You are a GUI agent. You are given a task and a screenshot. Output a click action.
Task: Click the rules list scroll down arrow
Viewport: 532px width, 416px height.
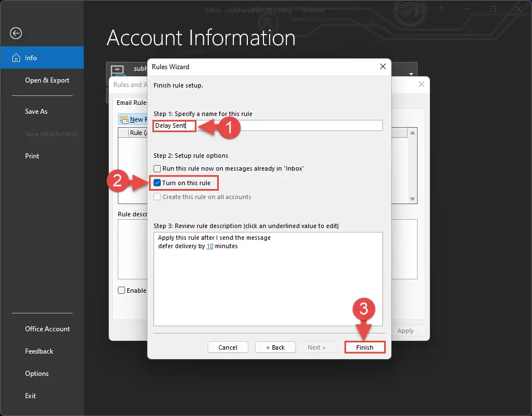(412, 199)
